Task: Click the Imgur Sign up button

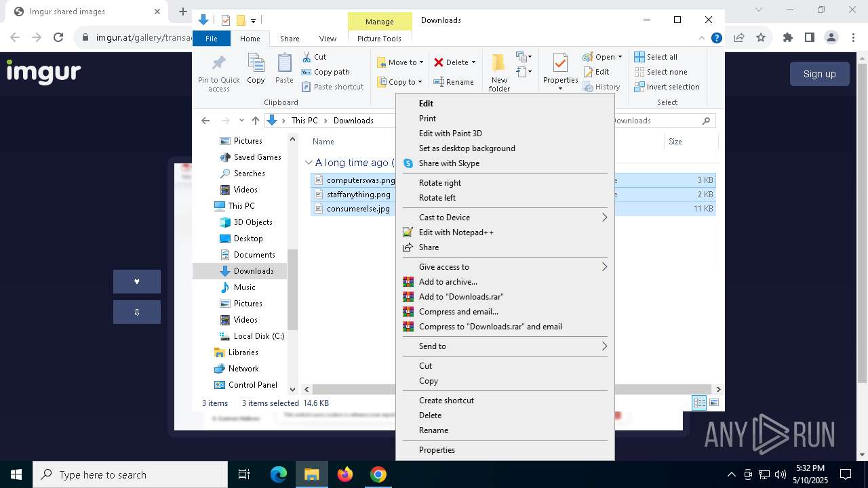Action: tap(819, 74)
